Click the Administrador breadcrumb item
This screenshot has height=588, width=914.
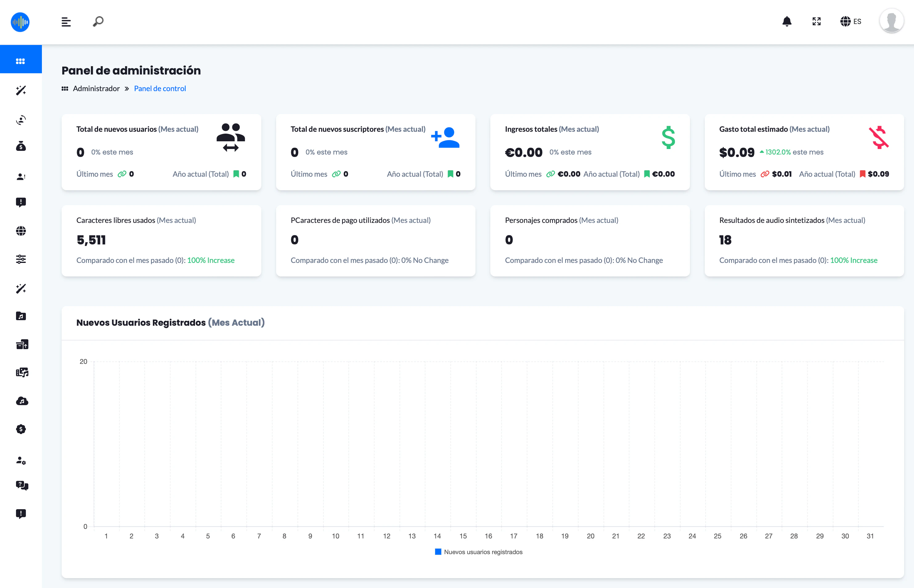click(96, 89)
